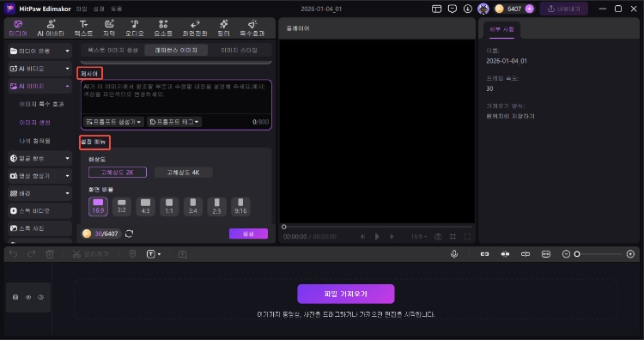Select the 고해상도 4K resolution option
Image resolution: width=644 pixels, height=340 pixels.
[x=183, y=173]
